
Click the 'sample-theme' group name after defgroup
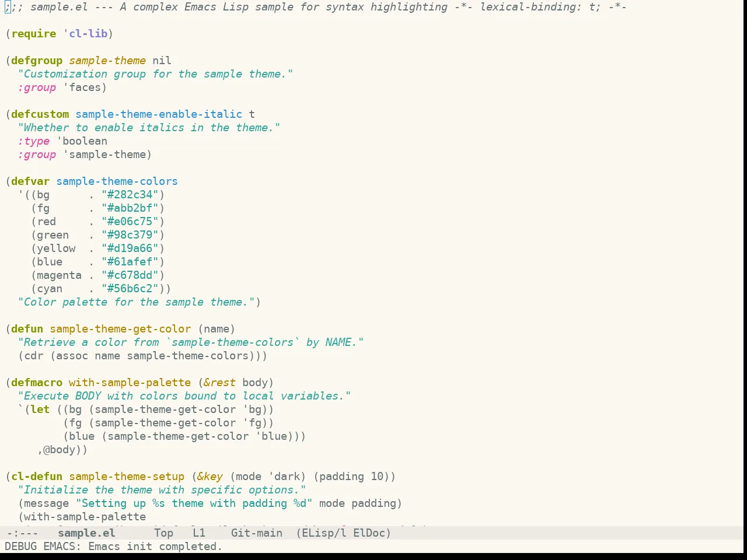point(107,61)
